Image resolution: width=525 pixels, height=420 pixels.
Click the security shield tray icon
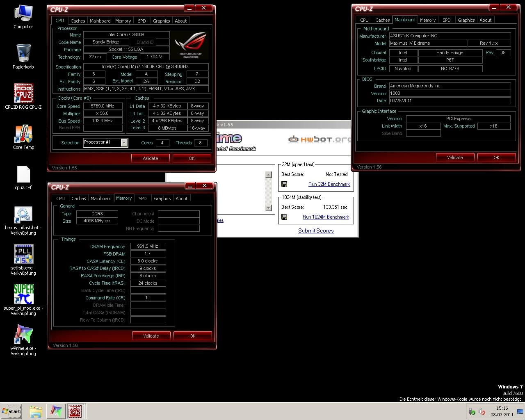[472, 412]
